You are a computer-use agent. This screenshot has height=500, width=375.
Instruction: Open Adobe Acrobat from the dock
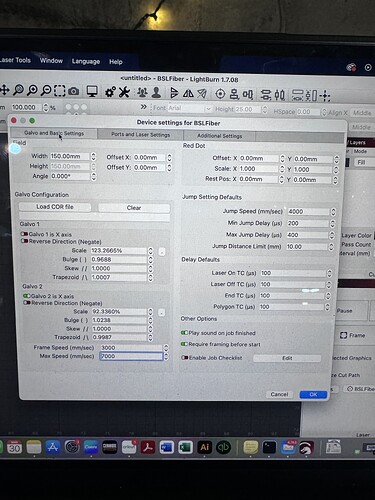pos(148,447)
